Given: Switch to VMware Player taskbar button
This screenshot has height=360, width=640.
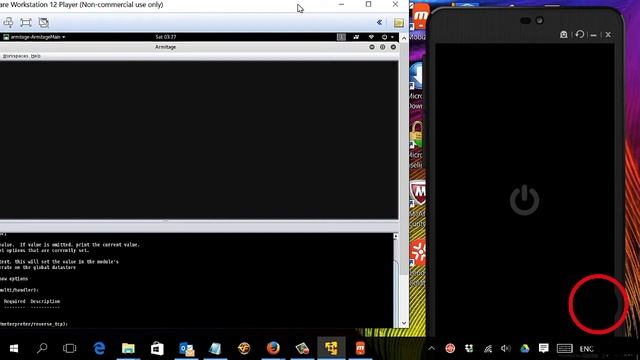Looking at the screenshot, I should point(331,348).
